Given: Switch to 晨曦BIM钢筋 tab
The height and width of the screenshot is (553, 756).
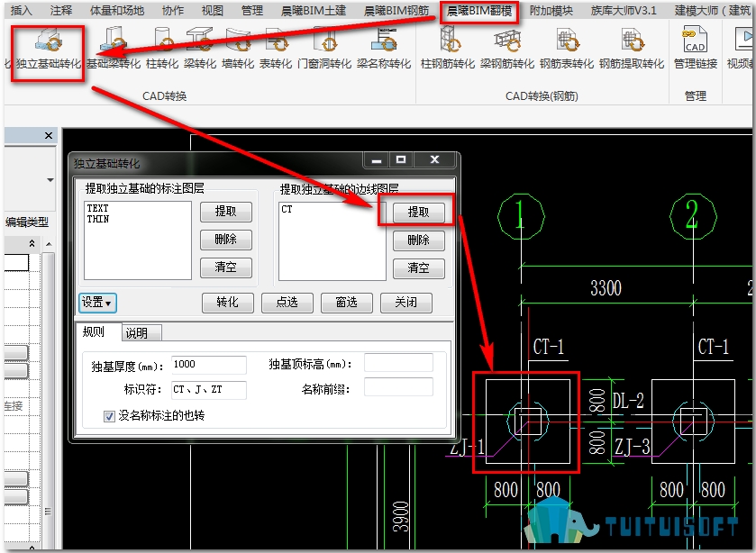Looking at the screenshot, I should (396, 11).
